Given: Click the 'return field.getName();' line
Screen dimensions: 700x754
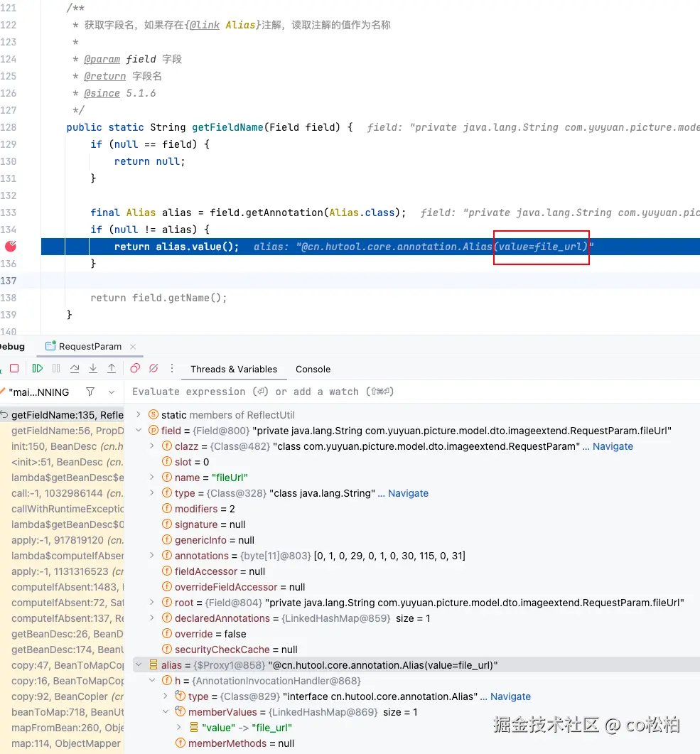Looking at the screenshot, I should click(158, 298).
